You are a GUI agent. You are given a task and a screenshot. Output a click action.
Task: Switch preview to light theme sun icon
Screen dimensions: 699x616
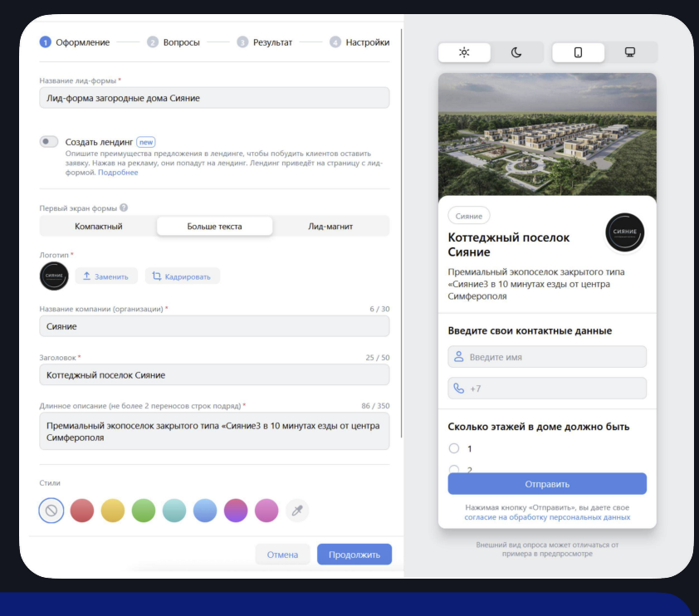point(464,52)
